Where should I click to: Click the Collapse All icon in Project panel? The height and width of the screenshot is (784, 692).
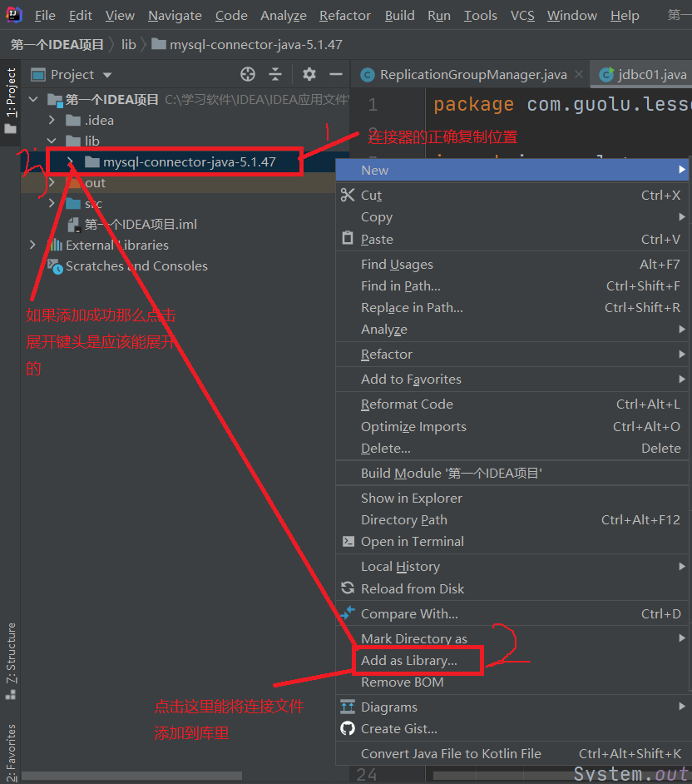point(275,75)
